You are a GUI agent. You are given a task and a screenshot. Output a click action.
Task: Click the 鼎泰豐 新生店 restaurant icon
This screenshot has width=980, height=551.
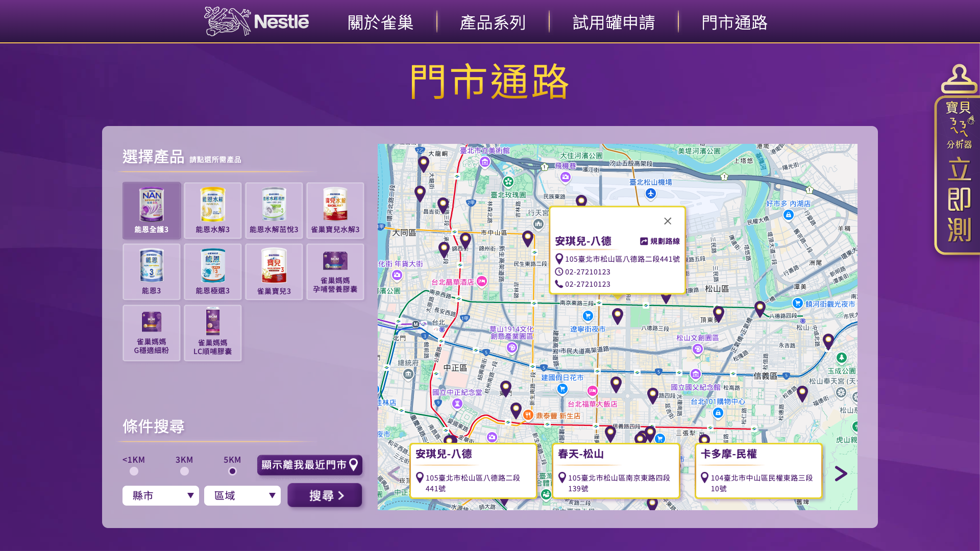[x=528, y=415]
